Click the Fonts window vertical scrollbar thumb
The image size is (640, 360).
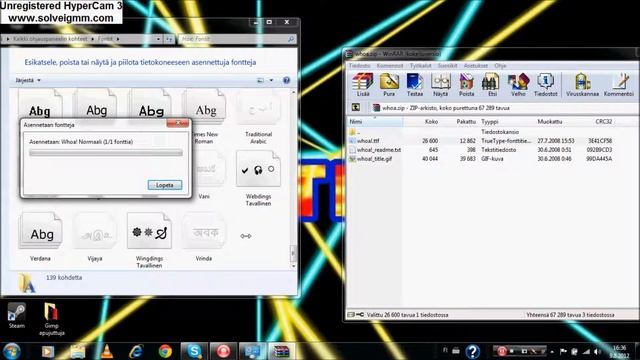point(293,253)
